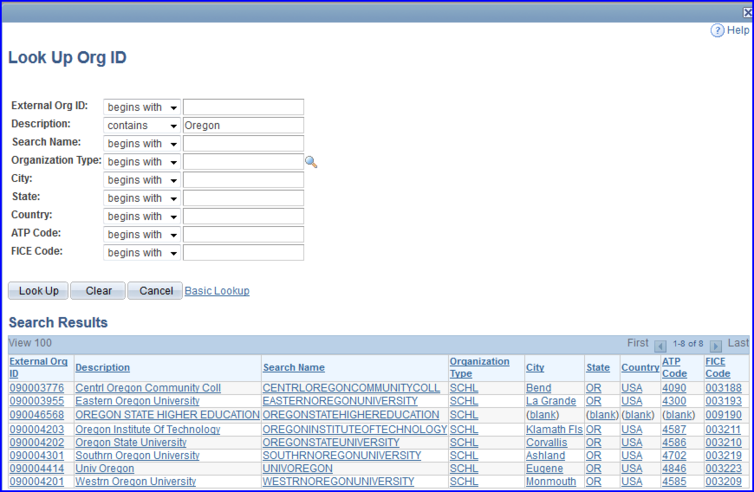Select Centrl Oregon Community Coll description
The width and height of the screenshot is (754, 492).
[148, 388]
